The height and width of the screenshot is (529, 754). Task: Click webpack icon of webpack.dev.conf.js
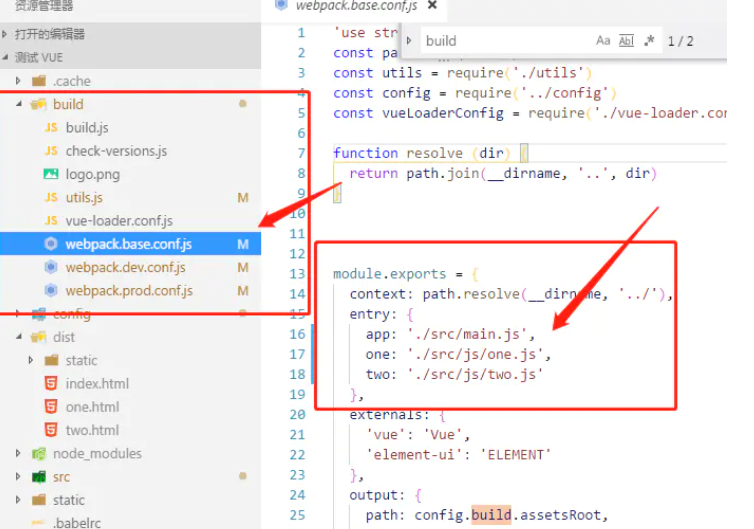pyautogui.click(x=51, y=267)
